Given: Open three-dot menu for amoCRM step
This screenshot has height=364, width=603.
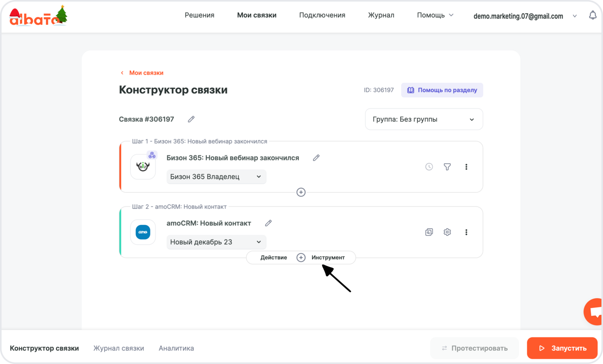Looking at the screenshot, I should [x=466, y=232].
